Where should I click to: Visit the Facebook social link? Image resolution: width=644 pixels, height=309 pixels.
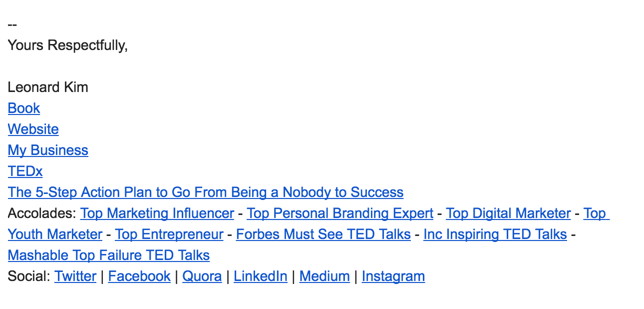[139, 276]
